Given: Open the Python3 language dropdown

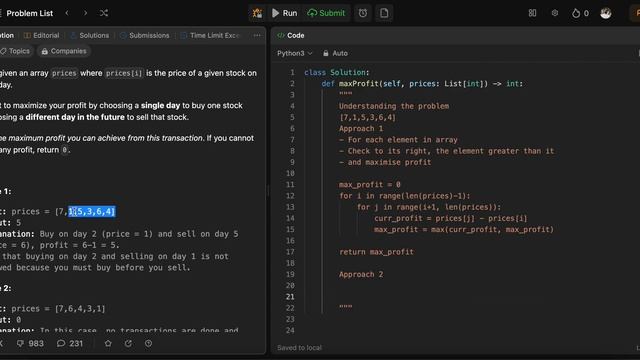Looking at the screenshot, I should (295, 53).
